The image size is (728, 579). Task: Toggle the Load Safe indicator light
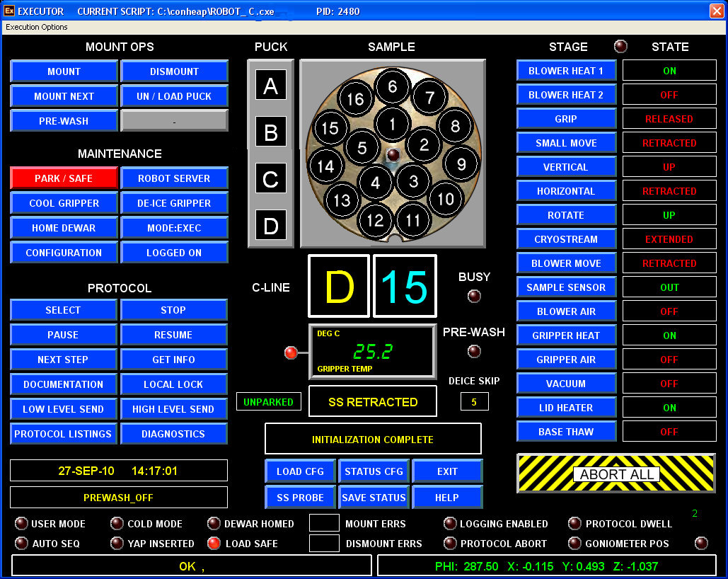(x=214, y=544)
